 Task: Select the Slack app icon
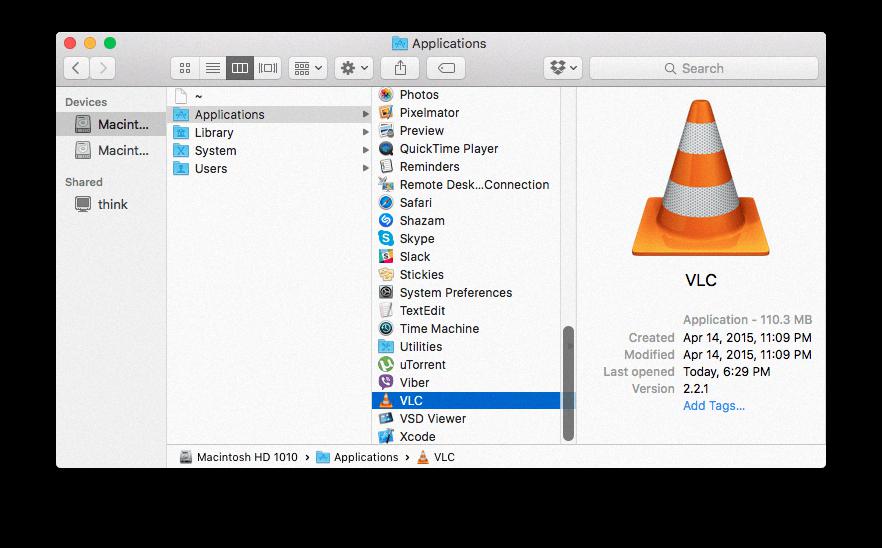click(386, 257)
